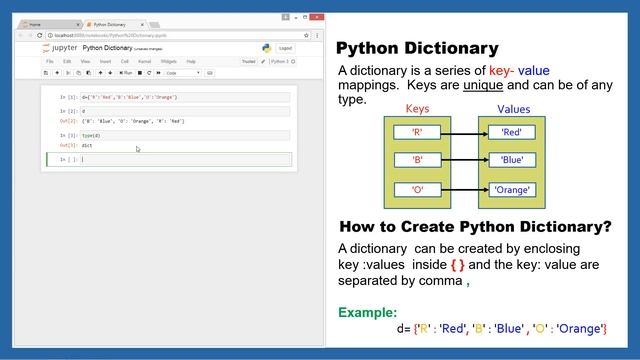Open the Edit menu in Jupyter

[67, 62]
